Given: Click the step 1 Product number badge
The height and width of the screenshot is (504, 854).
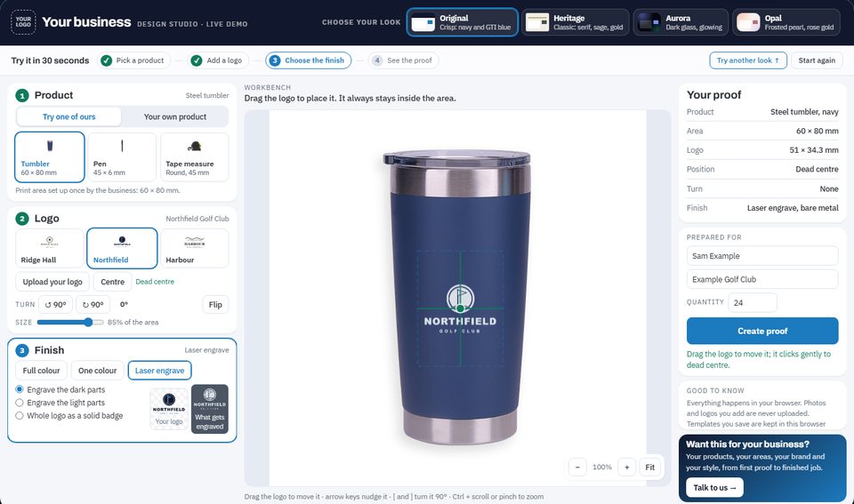Looking at the screenshot, I should [21, 96].
